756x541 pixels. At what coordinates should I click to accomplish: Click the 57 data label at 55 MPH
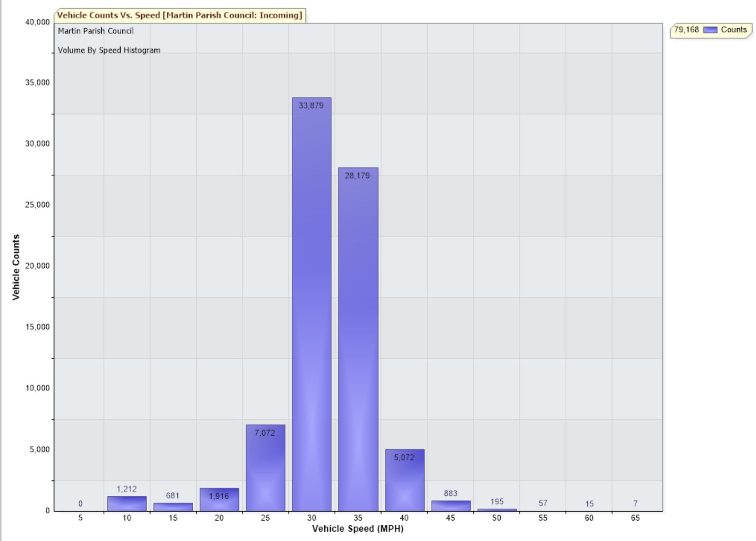[x=543, y=503]
